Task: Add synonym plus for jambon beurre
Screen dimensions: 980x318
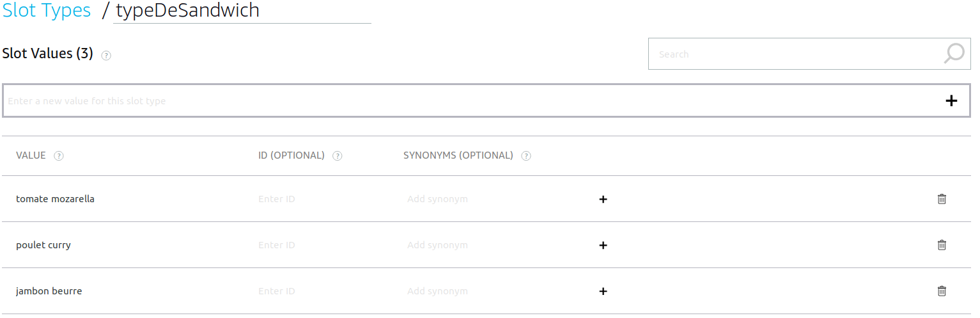Action: (x=603, y=291)
